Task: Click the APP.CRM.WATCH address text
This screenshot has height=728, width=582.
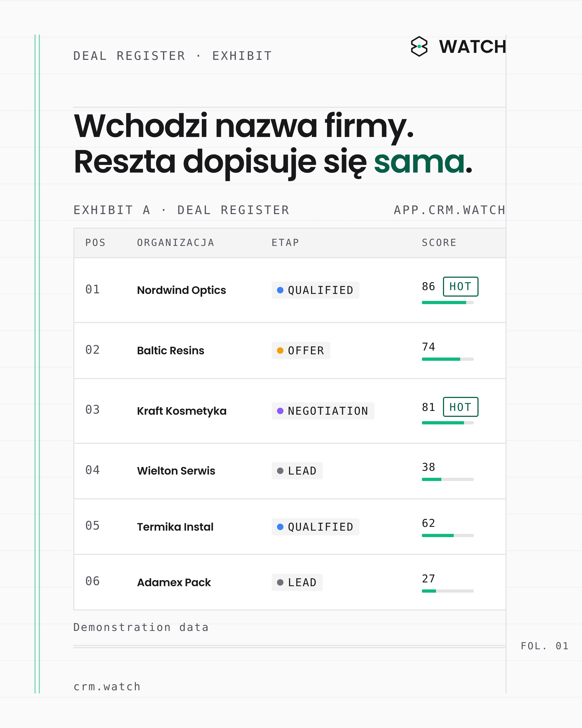Action: click(449, 210)
